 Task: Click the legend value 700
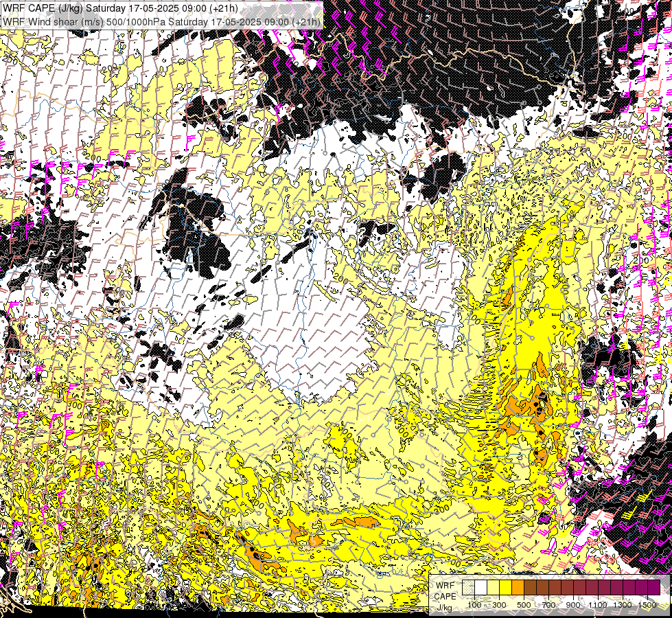(548, 605)
